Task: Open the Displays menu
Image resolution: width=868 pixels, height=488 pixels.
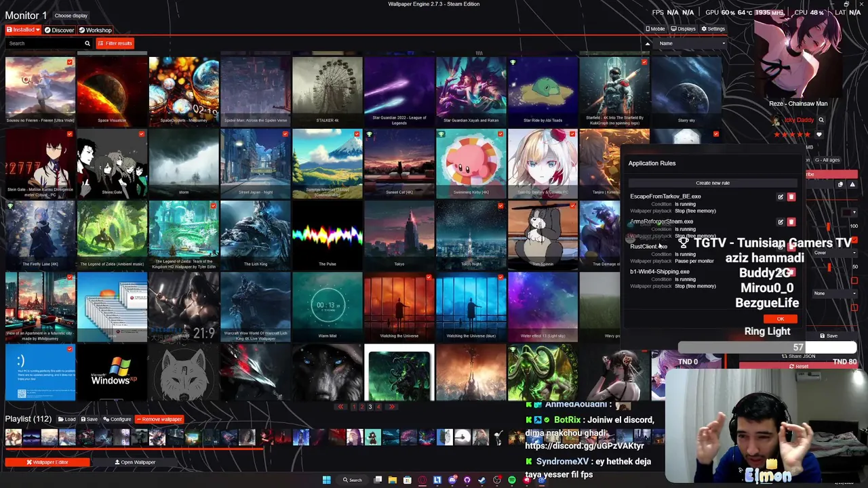Action: pyautogui.click(x=683, y=29)
